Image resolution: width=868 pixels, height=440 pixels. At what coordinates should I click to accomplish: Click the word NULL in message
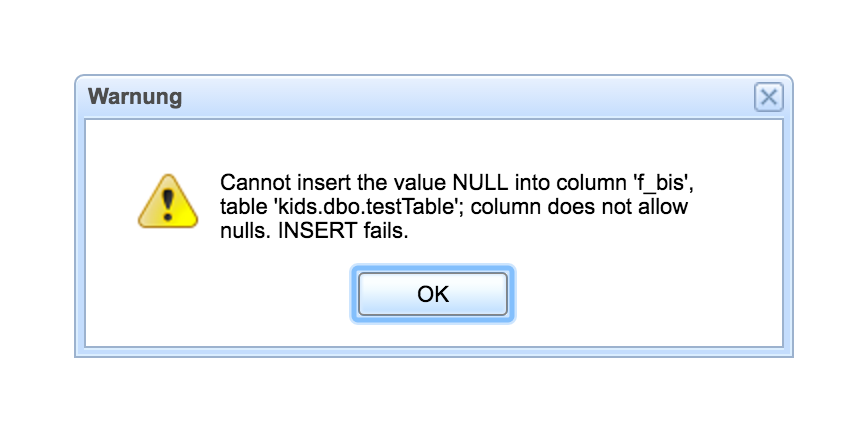480,182
